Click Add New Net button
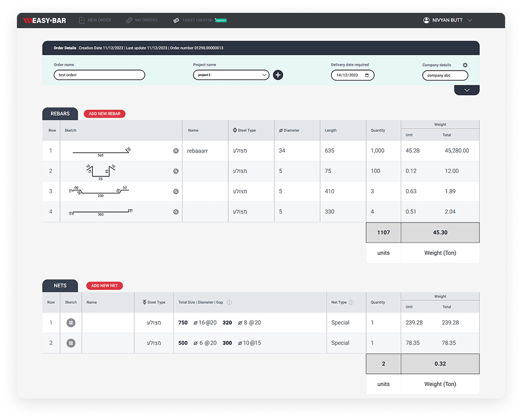Image resolution: width=522 pixels, height=420 pixels. pos(105,286)
